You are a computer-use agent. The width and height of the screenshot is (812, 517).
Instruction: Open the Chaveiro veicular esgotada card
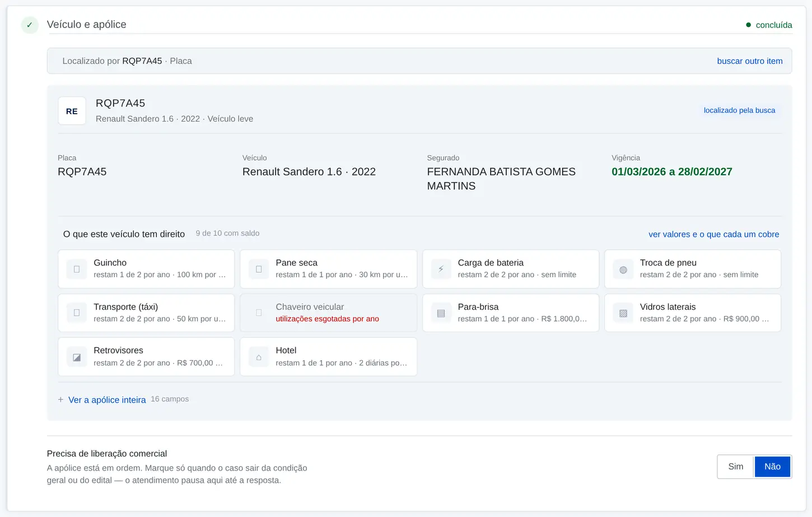pos(329,313)
